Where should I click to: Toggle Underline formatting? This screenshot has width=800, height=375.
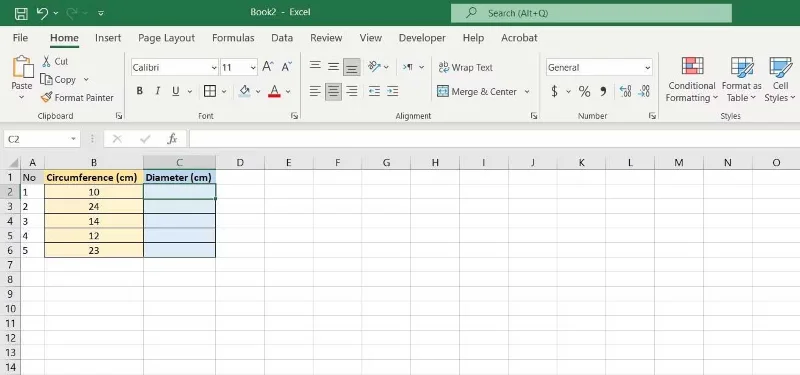176,91
